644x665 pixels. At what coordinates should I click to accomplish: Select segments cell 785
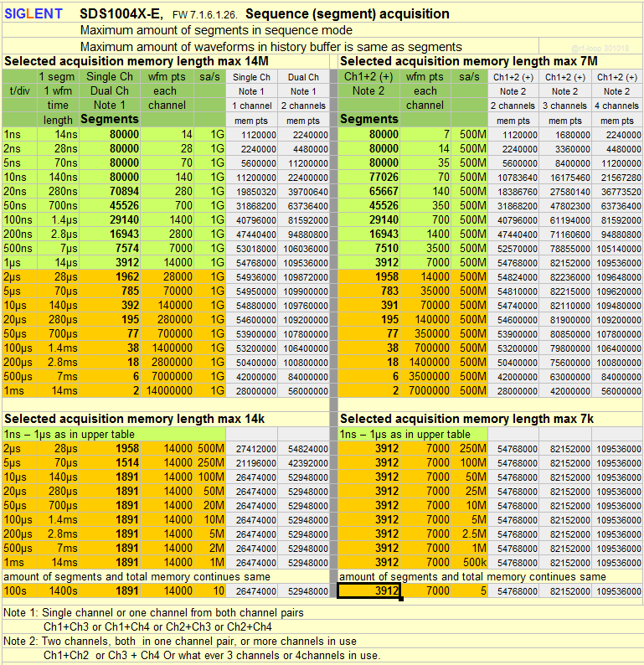click(x=110, y=291)
